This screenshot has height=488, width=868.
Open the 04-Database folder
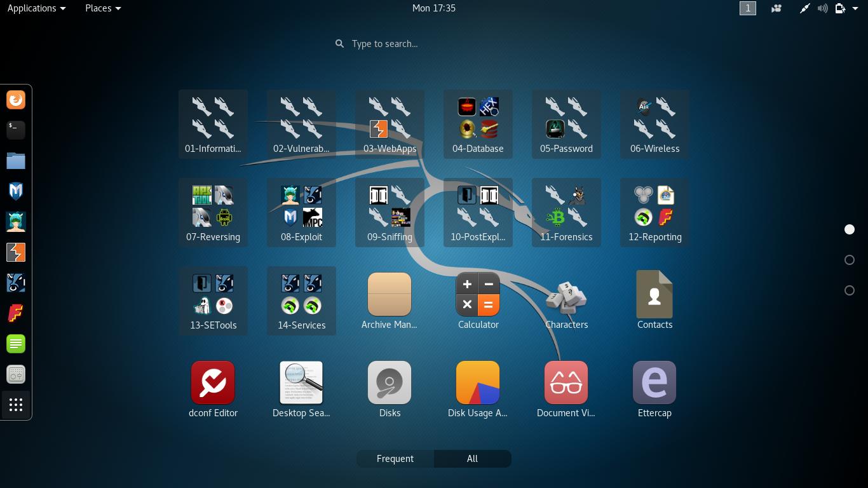[478, 124]
